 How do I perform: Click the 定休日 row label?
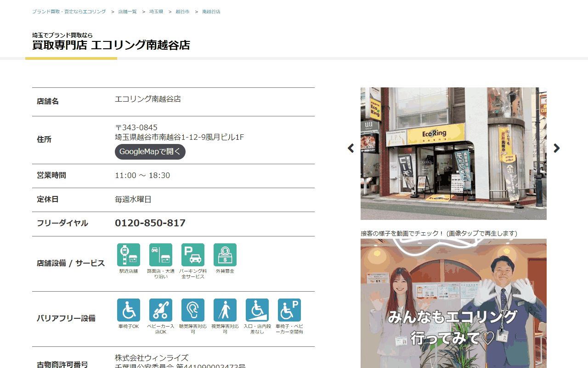48,199
